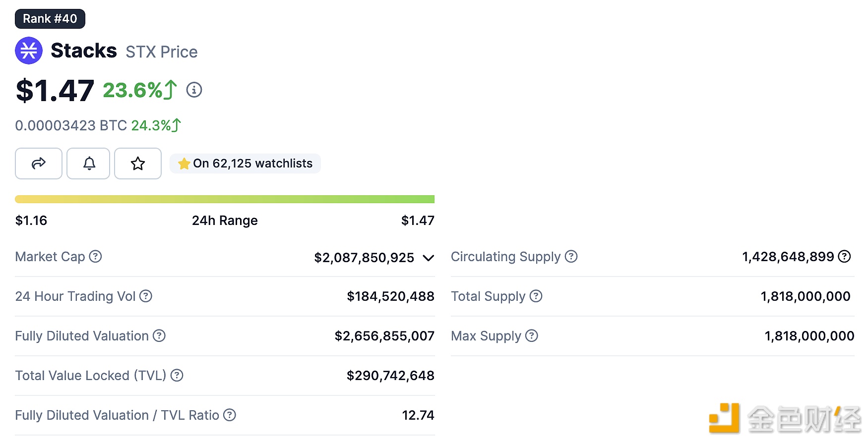
Task: Open price alert bell button
Action: tap(89, 164)
